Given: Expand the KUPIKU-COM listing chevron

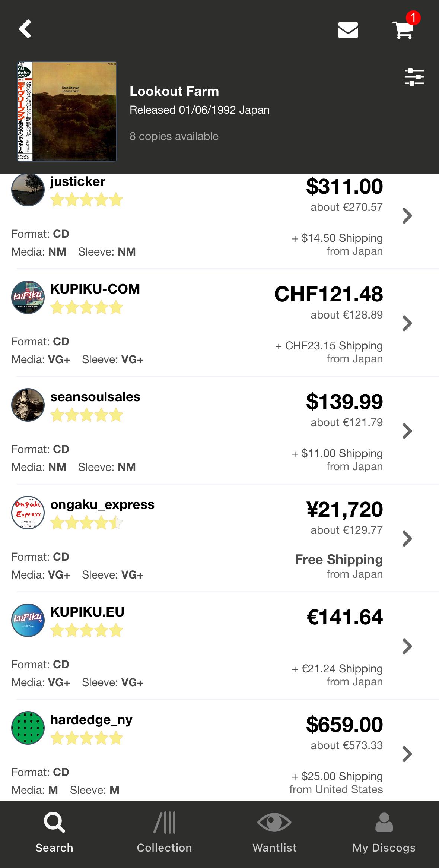Looking at the screenshot, I should [x=407, y=323].
